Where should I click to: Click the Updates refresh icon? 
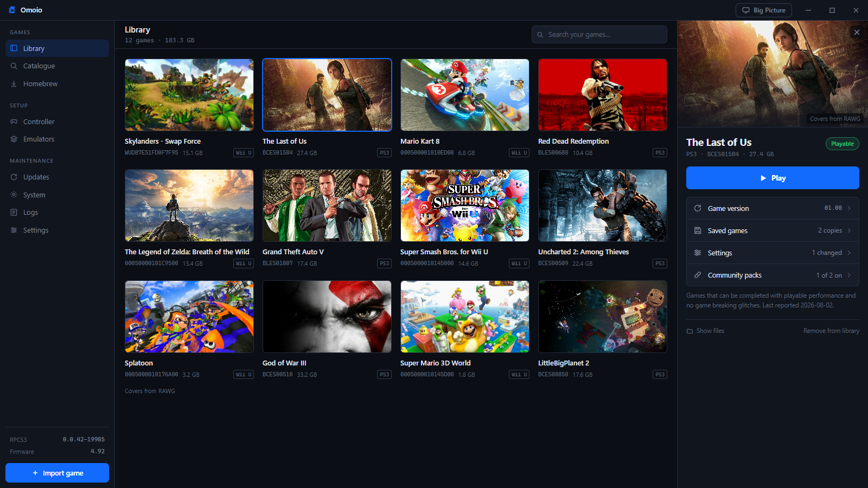coord(14,177)
